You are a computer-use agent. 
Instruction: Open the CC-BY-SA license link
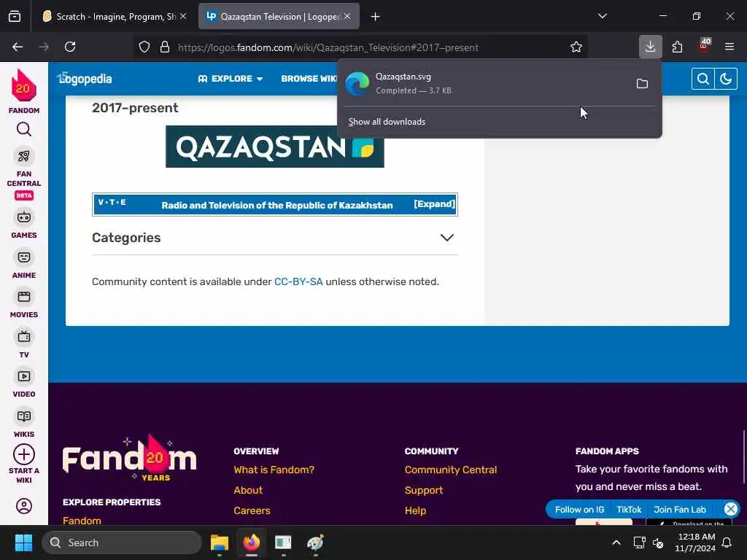298,281
